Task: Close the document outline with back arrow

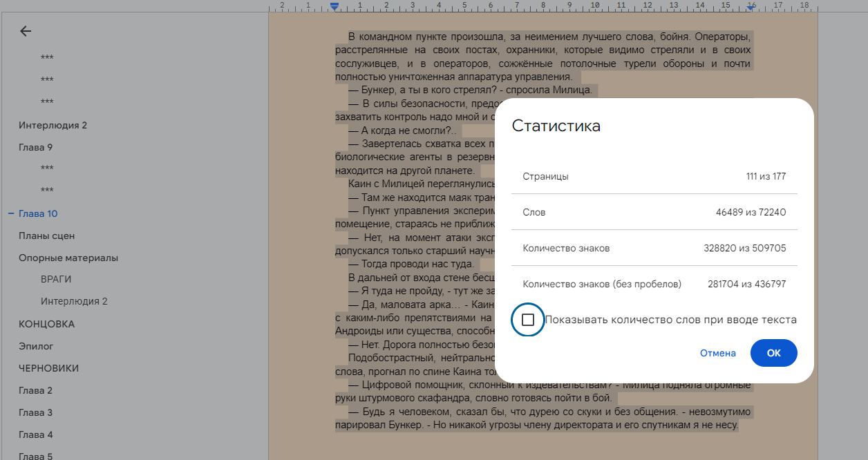Action: (x=26, y=31)
